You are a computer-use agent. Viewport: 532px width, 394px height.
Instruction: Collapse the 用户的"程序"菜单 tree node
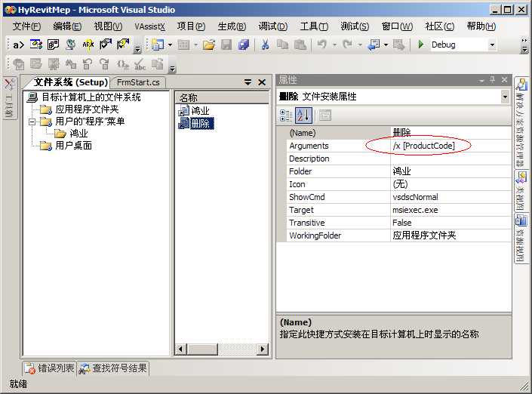pyautogui.click(x=32, y=122)
